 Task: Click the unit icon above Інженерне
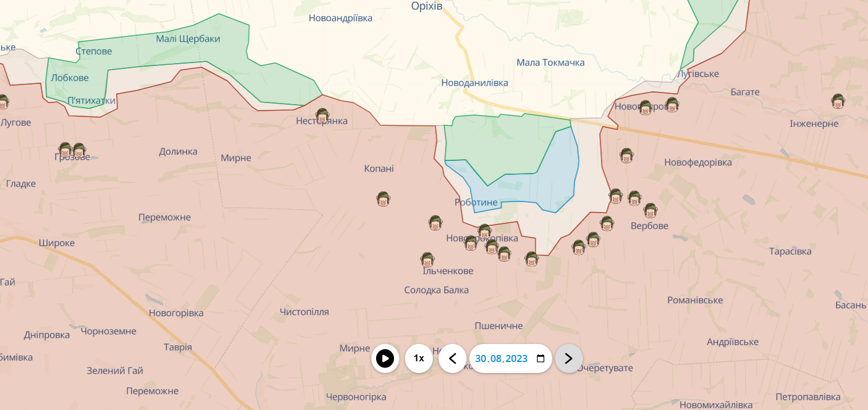[837, 101]
